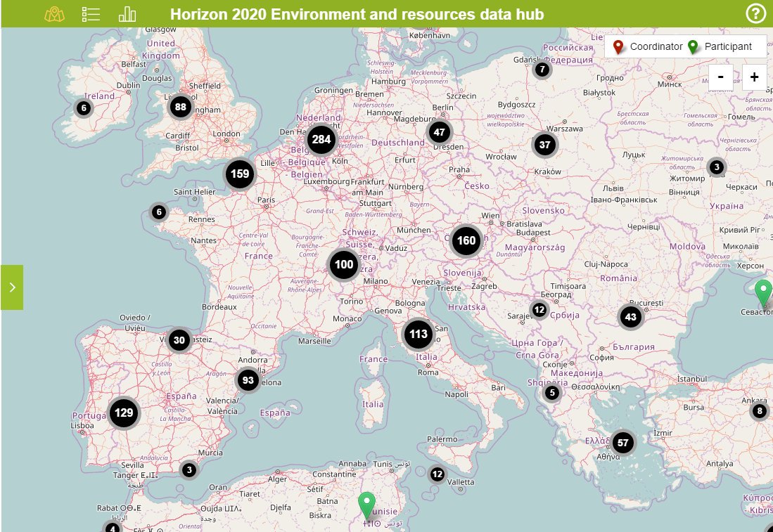773x532 pixels.
Task: Open the 159 cluster near Lille
Action: point(241,174)
